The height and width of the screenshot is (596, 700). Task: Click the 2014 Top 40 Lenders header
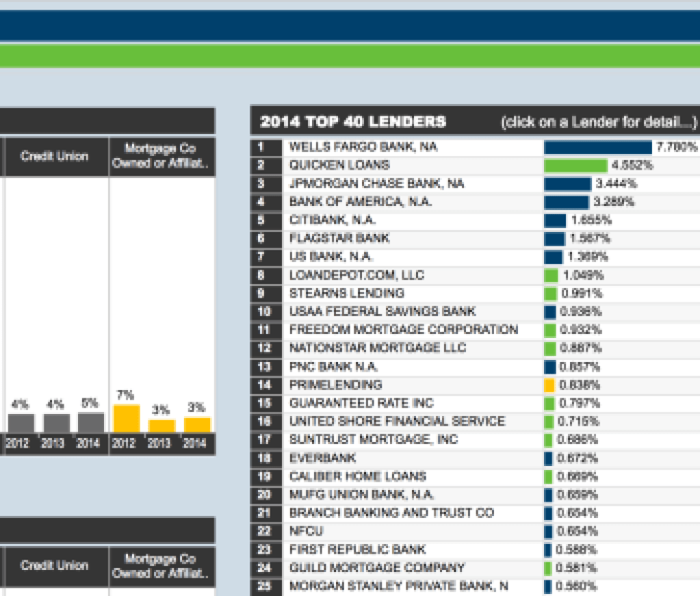(x=353, y=122)
